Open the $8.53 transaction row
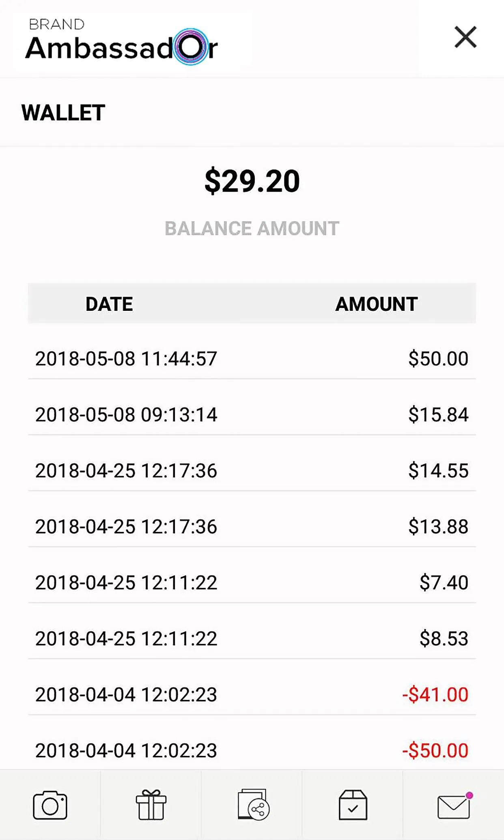Screen dimensions: 504x840 pyautogui.click(x=252, y=639)
